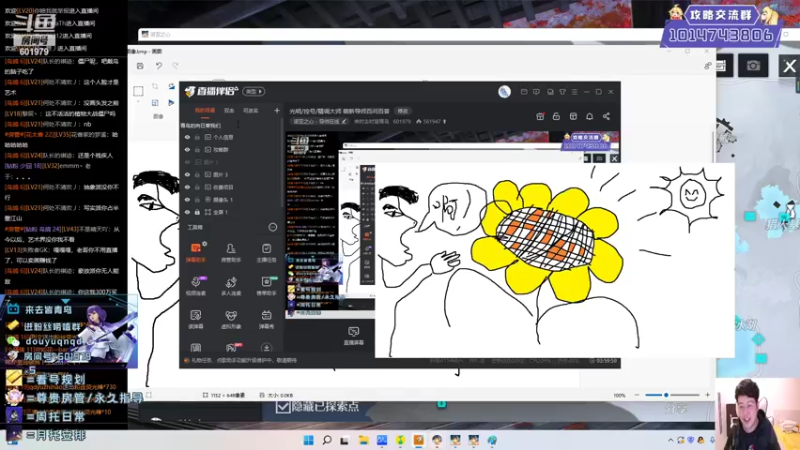800x450 pixels.
Task: Click the bell notification icon in the stream header
Action: coord(589,116)
